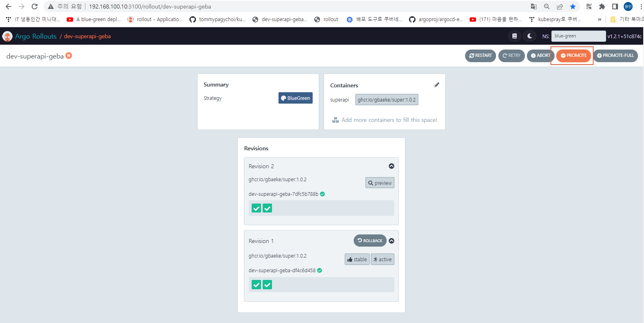This screenshot has height=323, width=644.
Task: Open '배포 도구로 쿠버네...' bookmark
Action: (374, 19)
